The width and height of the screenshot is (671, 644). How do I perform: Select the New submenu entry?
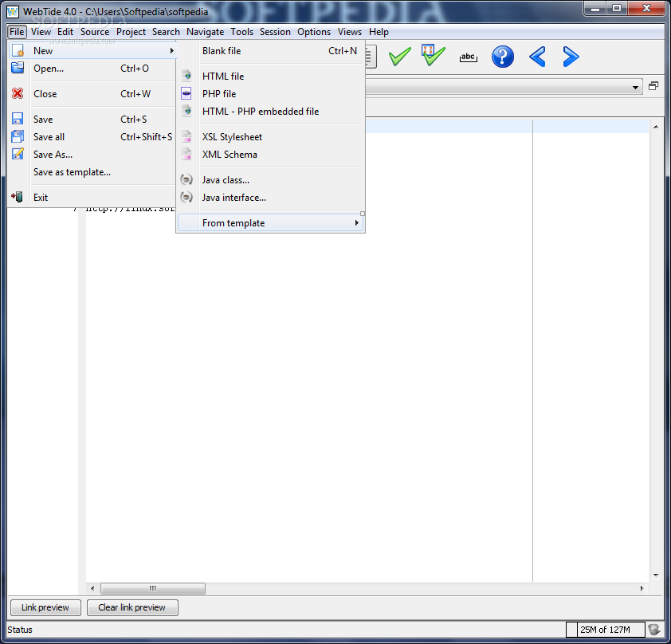[93, 50]
